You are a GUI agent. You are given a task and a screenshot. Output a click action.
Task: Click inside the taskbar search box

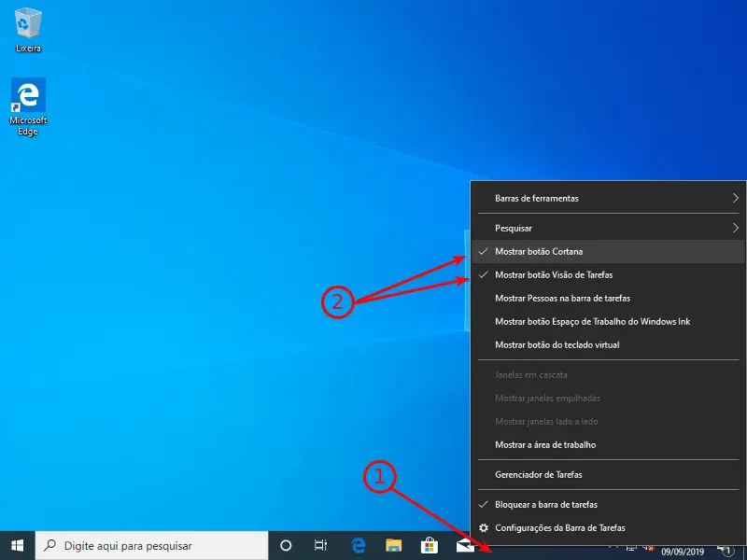click(151, 546)
